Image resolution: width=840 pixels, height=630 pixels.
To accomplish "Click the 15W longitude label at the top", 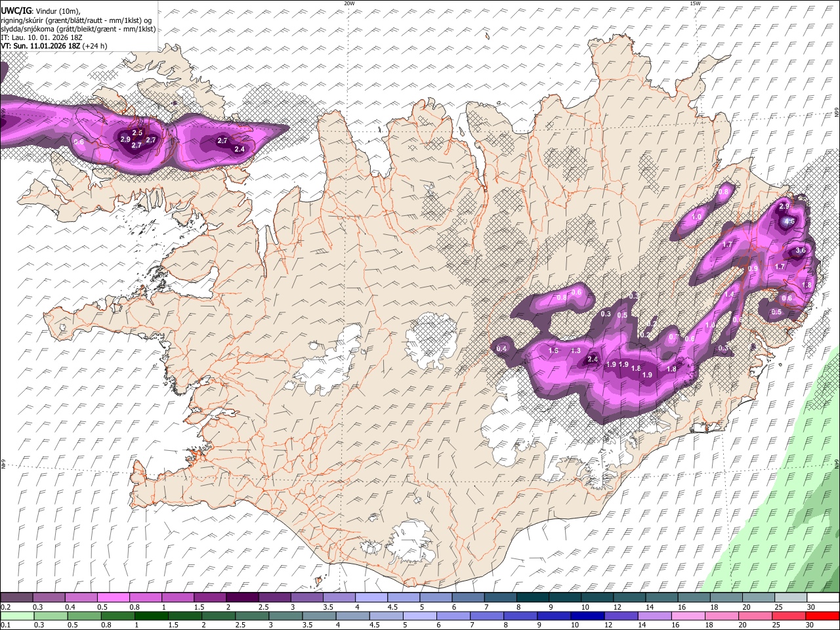I will click(x=695, y=3).
